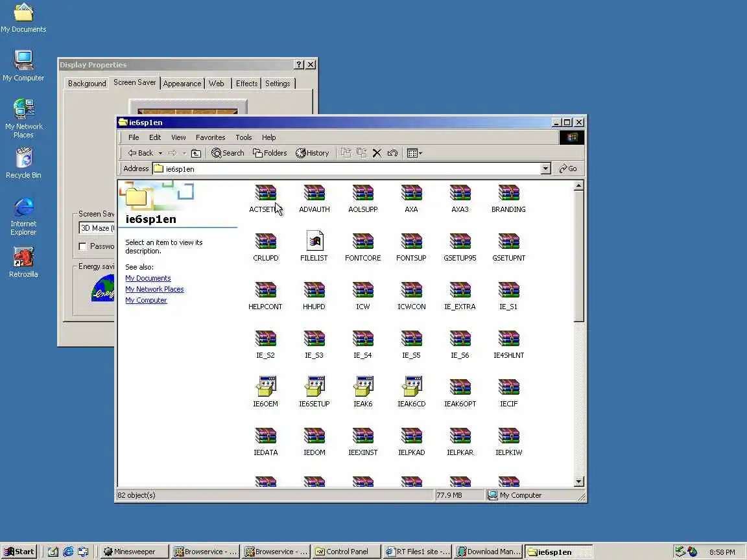Open the Views dropdown in toolbar
This screenshot has width=747, height=560.
[x=414, y=153]
